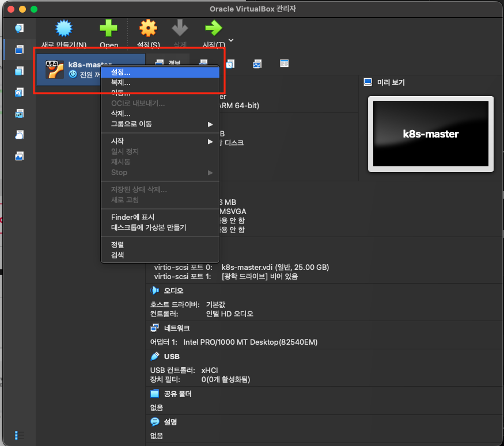Viewport: 504px width, 446px height.
Task: Open the Media disk icon in the sidebar
Action: [x=19, y=92]
